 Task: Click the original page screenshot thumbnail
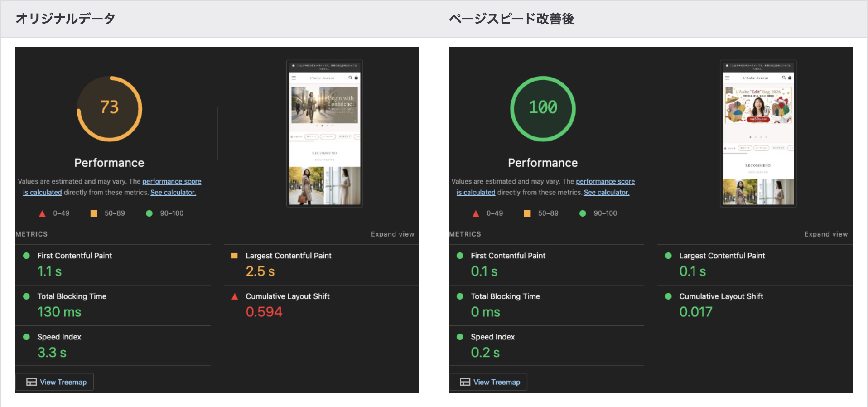pos(324,134)
